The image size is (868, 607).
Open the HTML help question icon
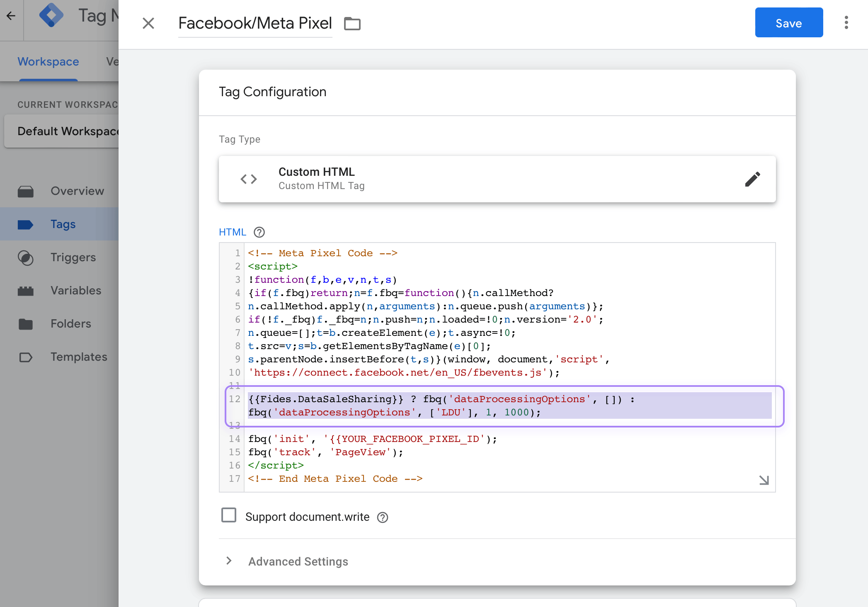(259, 232)
